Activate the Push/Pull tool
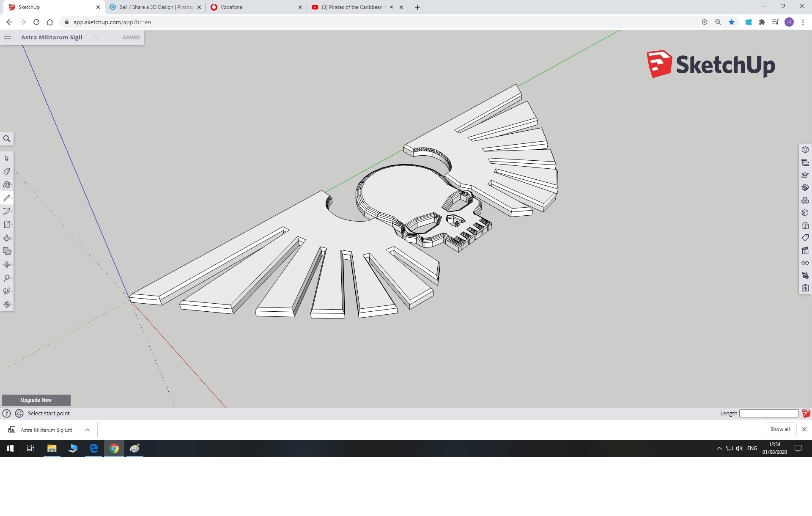The image size is (812, 516). coord(7,238)
